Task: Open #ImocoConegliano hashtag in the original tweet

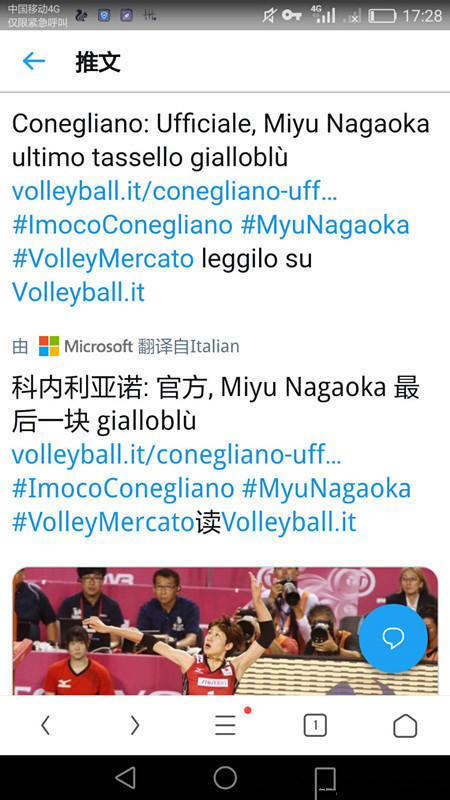Action: click(122, 225)
